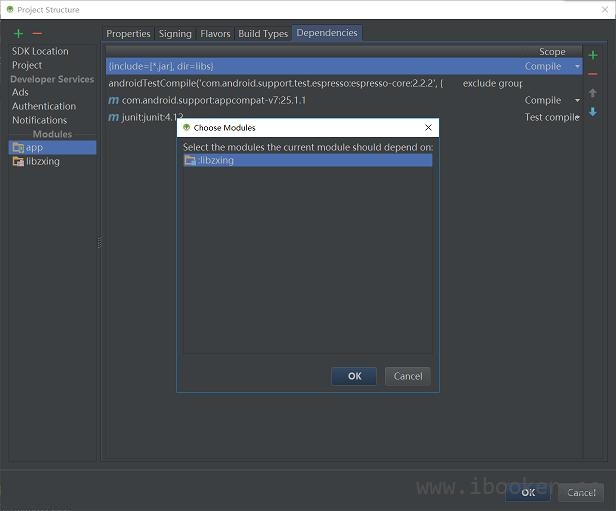Add a dependency with right green plus
Image resolution: width=616 pixels, height=511 pixels.
click(x=593, y=55)
